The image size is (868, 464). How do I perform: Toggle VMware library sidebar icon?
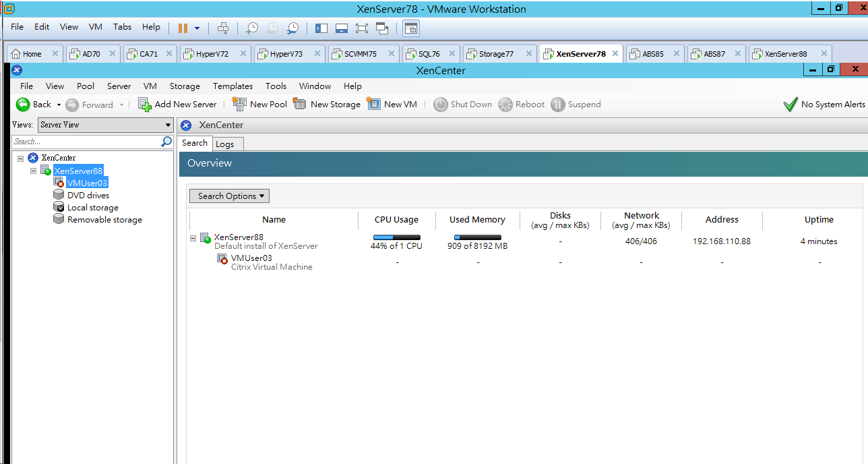point(321,28)
